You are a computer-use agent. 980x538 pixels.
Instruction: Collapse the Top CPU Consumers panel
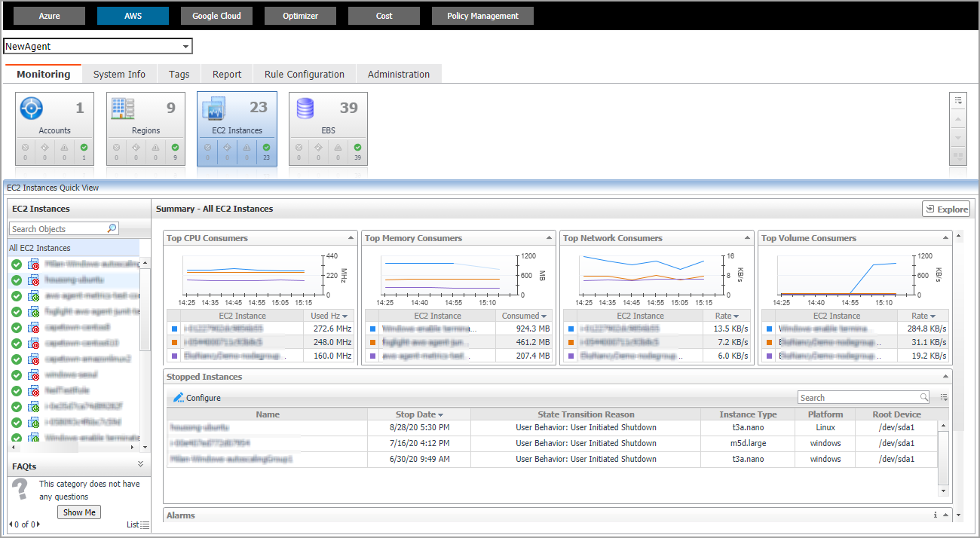pos(351,238)
